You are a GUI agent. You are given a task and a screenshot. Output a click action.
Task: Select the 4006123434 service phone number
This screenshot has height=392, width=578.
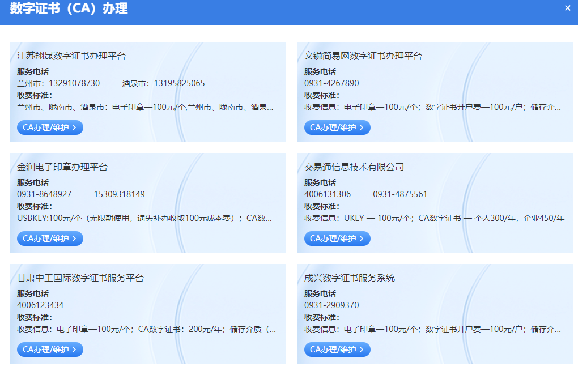coord(40,305)
